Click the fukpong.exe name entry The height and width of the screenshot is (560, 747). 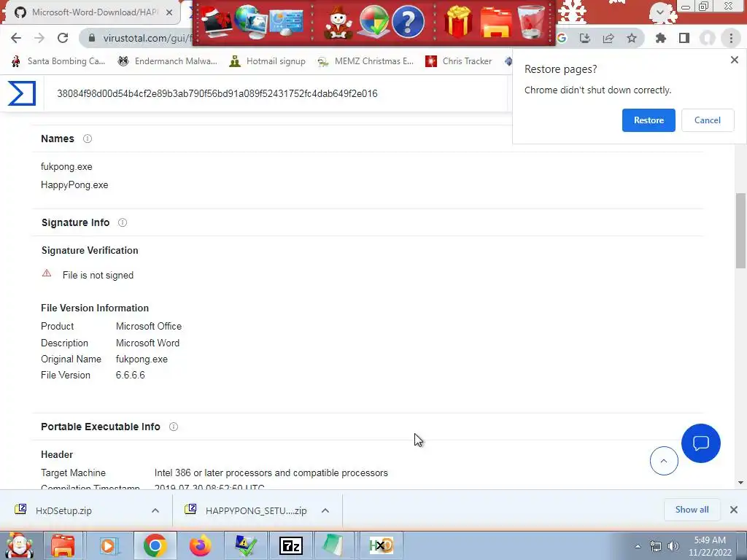pyautogui.click(x=66, y=167)
